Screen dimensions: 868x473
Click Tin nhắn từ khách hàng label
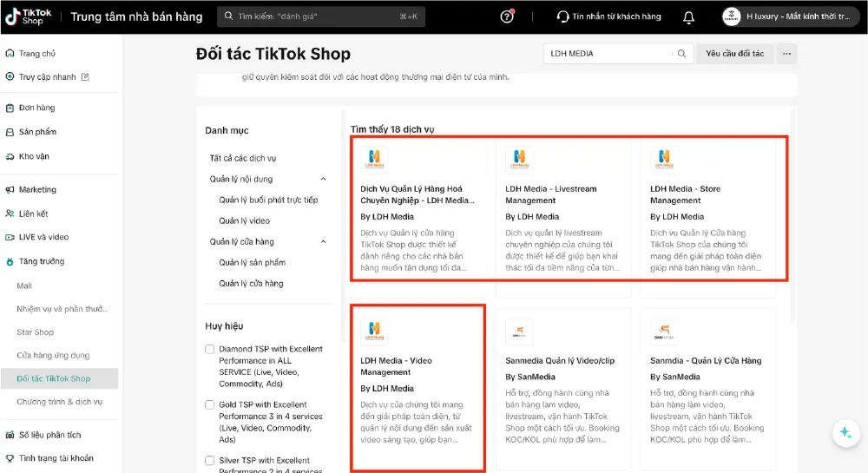coord(616,16)
